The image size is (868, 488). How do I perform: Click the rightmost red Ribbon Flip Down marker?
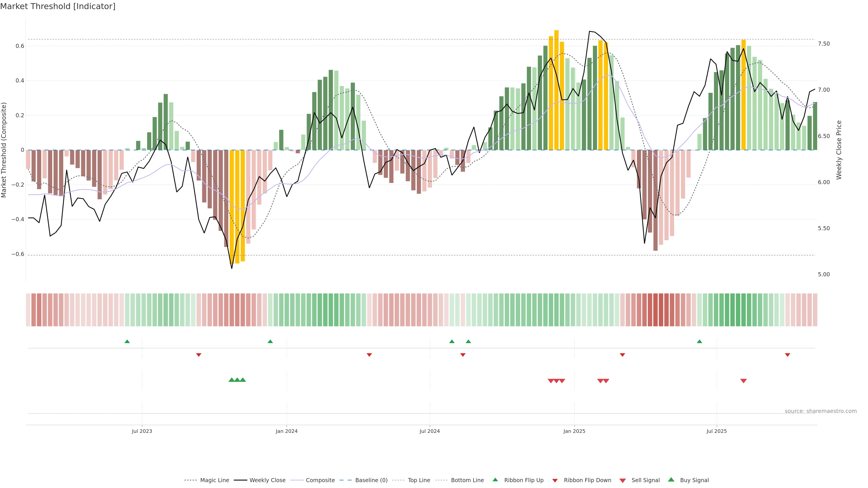(788, 355)
